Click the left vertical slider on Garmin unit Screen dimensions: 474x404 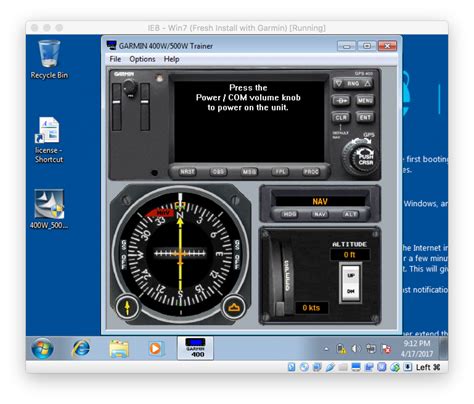click(116, 107)
